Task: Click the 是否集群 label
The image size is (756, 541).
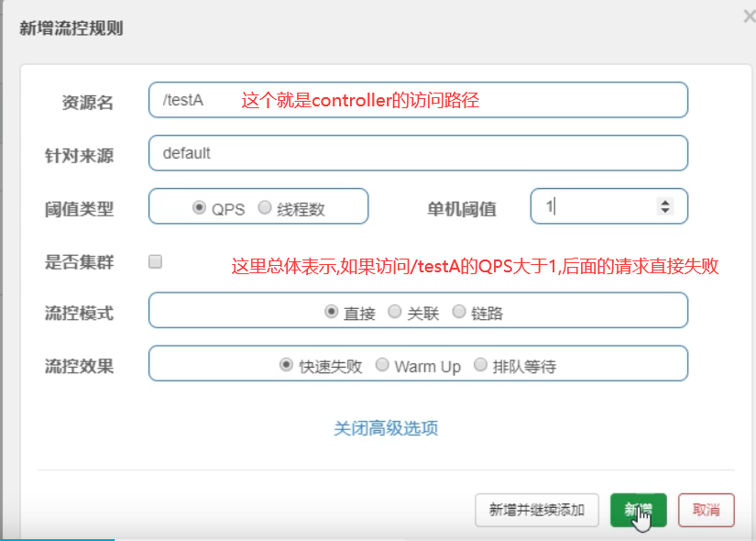Action: 79,262
